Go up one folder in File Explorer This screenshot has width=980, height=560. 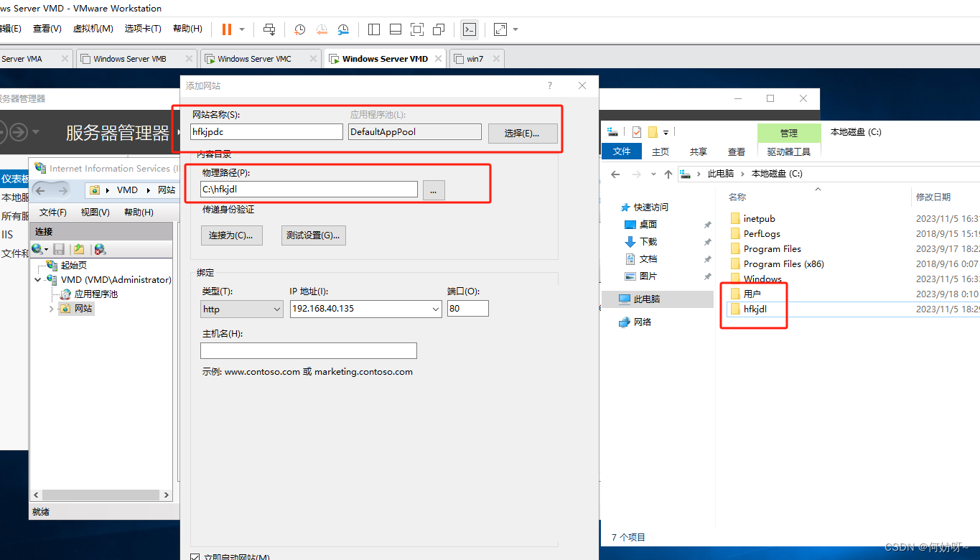(668, 174)
